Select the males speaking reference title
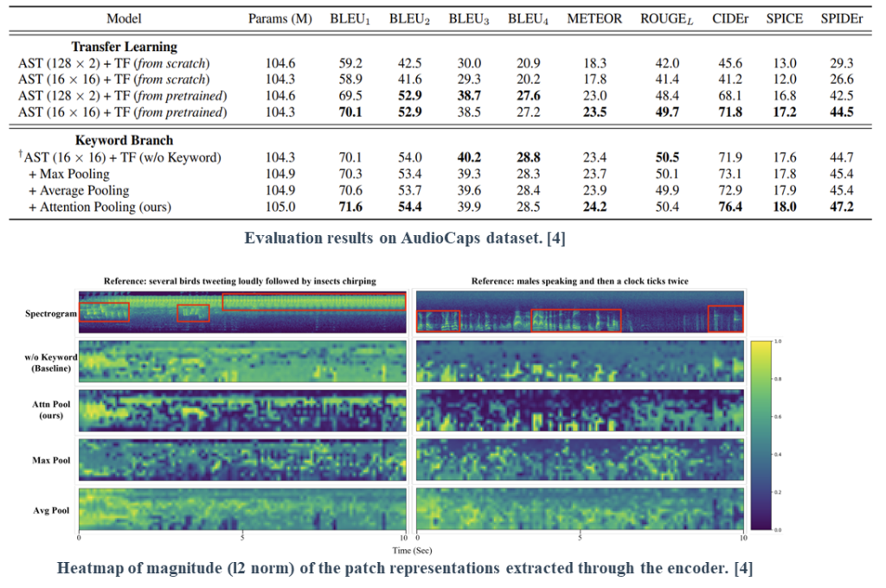The width and height of the screenshot is (886, 588). (580, 280)
